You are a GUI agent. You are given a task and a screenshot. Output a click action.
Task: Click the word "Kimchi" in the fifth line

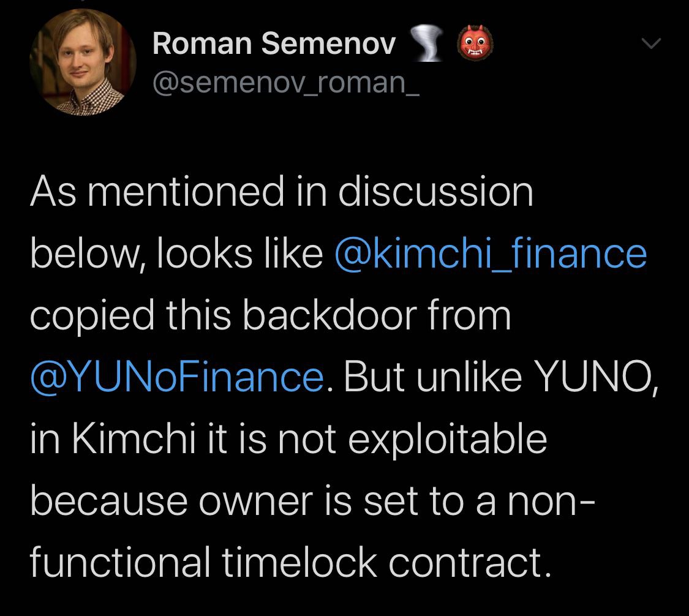134,438
